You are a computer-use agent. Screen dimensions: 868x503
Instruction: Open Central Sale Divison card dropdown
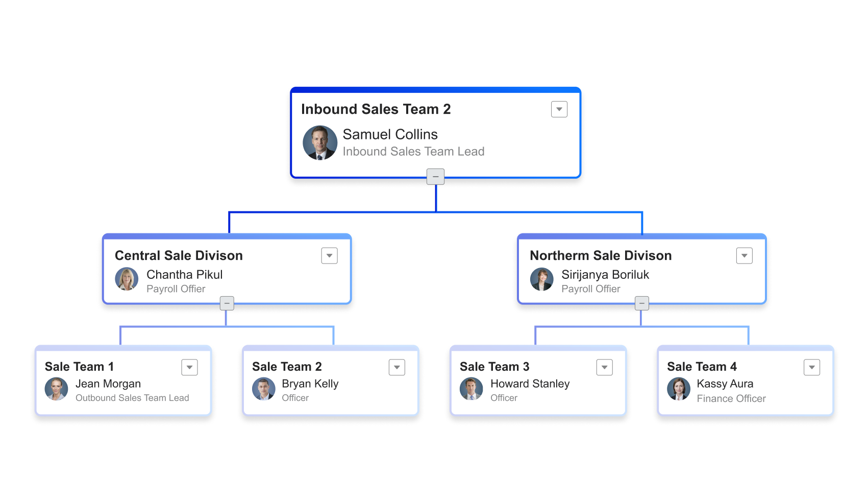(330, 255)
